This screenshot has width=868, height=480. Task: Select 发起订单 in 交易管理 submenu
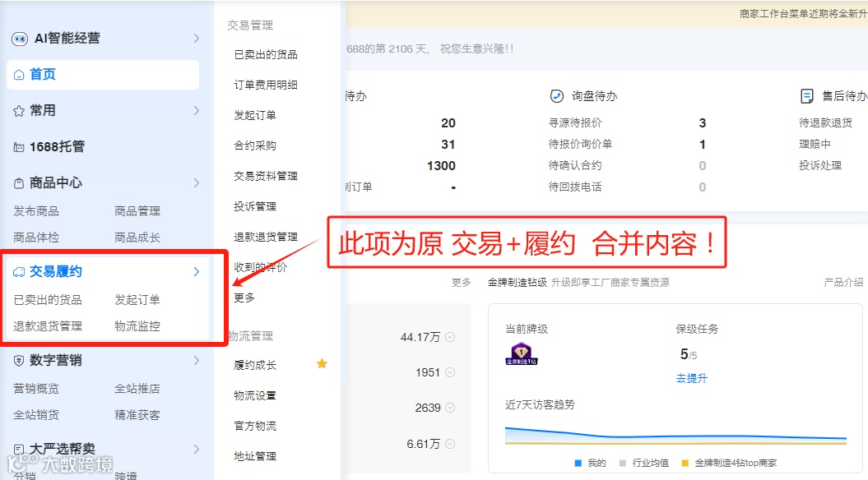pyautogui.click(x=255, y=116)
